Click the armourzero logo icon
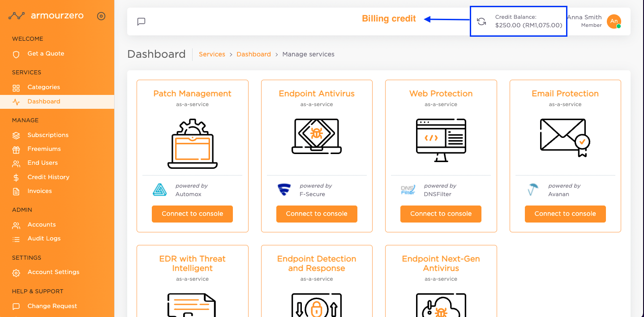The image size is (644, 317). (17, 16)
